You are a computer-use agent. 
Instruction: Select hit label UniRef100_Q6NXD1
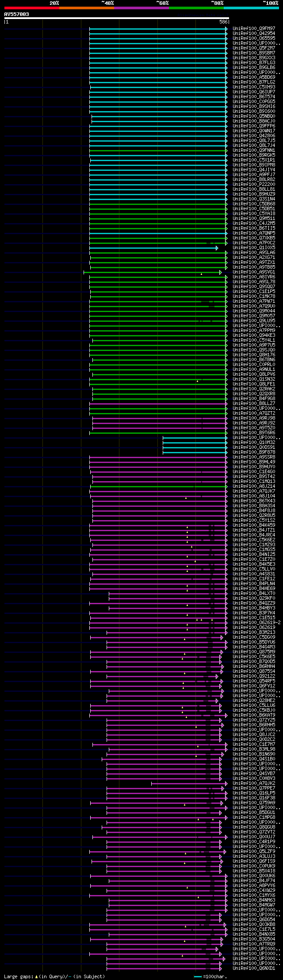coord(254,968)
